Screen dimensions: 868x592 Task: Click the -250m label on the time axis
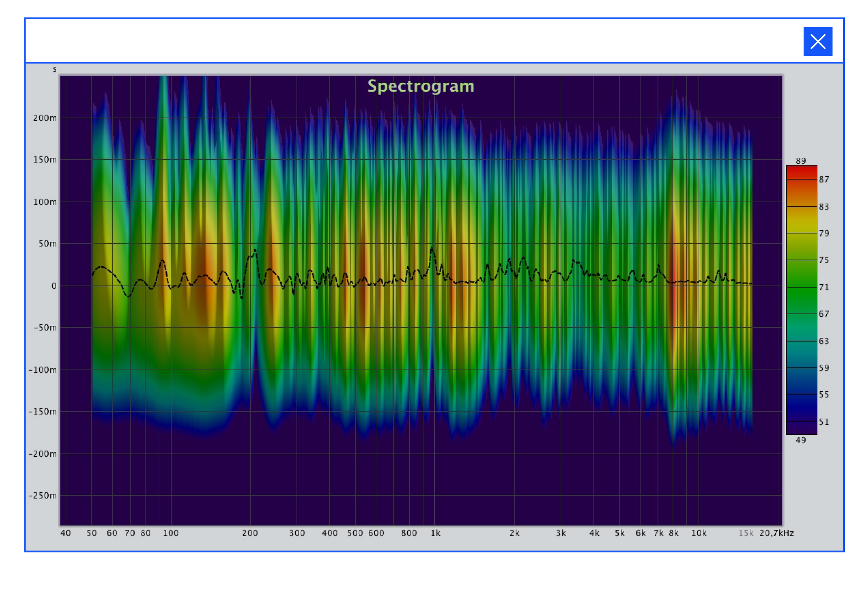click(43, 495)
